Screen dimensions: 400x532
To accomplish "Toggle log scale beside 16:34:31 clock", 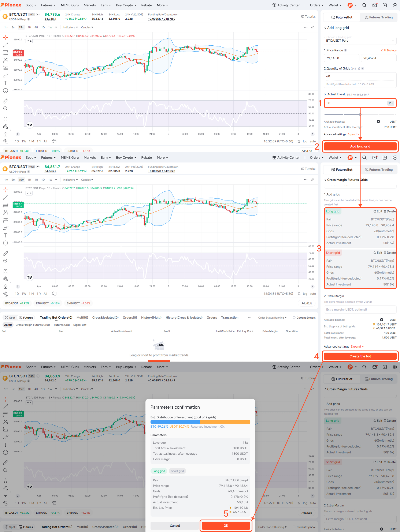I will click(305, 294).
